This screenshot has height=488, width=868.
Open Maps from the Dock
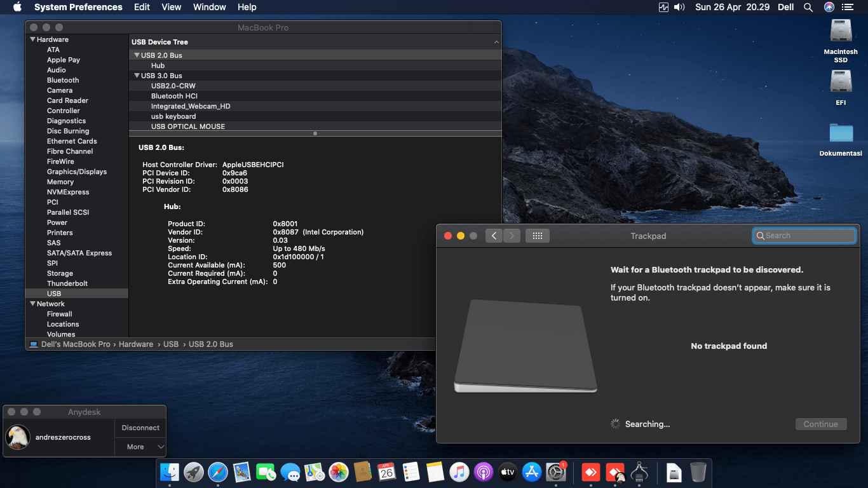[x=315, y=471]
